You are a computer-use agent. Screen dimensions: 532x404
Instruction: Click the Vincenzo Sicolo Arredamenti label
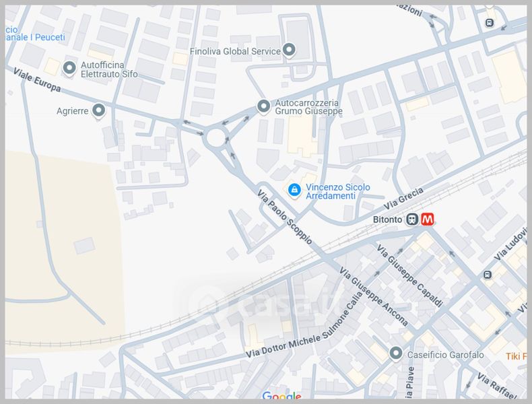click(x=338, y=191)
